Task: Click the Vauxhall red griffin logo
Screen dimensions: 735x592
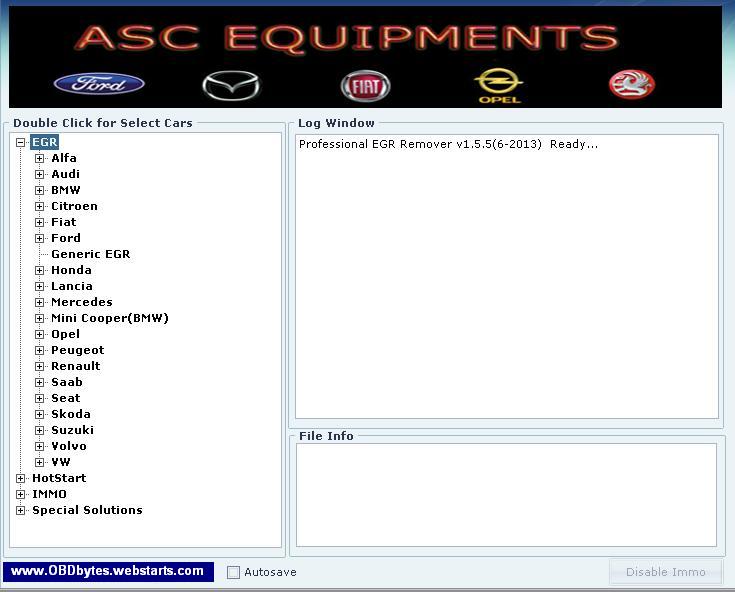Action: (x=631, y=85)
